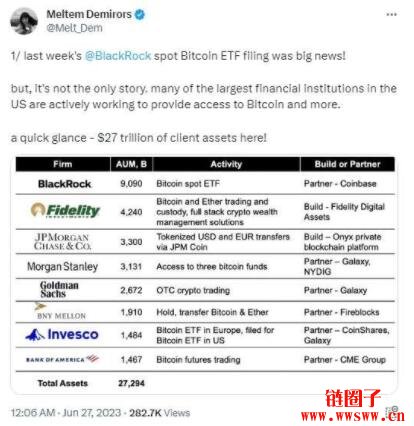Click the BlackRock logo in table
Screen dimensions: 414x426
(x=64, y=184)
